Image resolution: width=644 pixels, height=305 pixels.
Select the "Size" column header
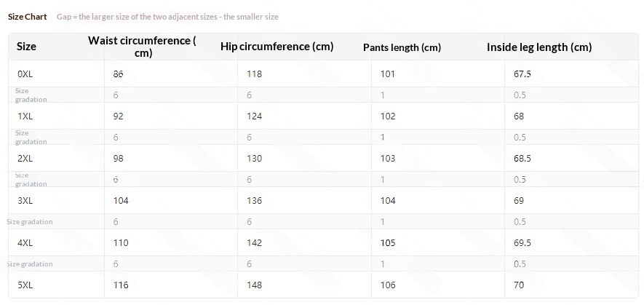[26, 47]
